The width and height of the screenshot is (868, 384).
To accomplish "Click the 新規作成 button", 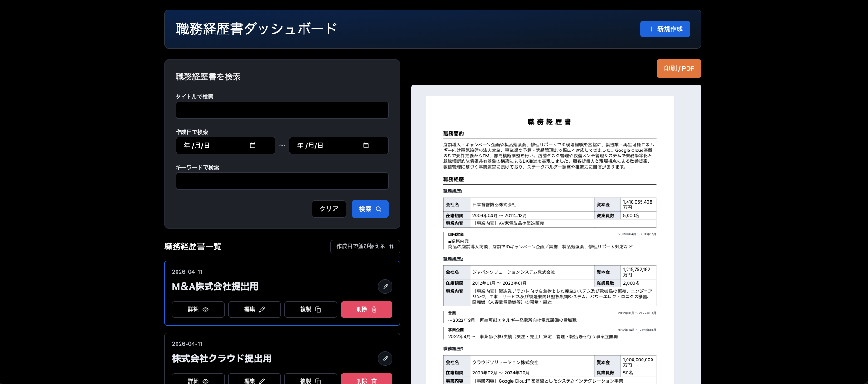I will [x=665, y=29].
